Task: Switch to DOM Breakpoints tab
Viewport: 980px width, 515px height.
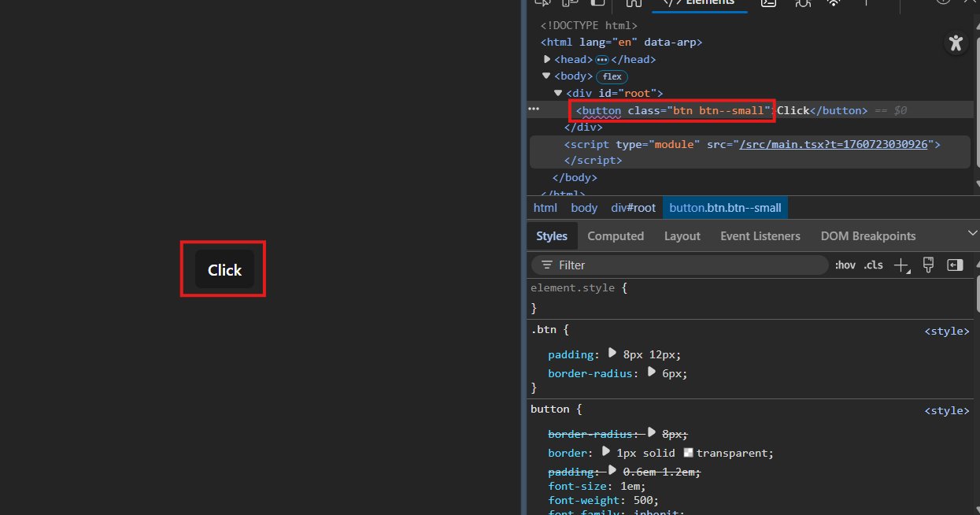Action: tap(868, 236)
